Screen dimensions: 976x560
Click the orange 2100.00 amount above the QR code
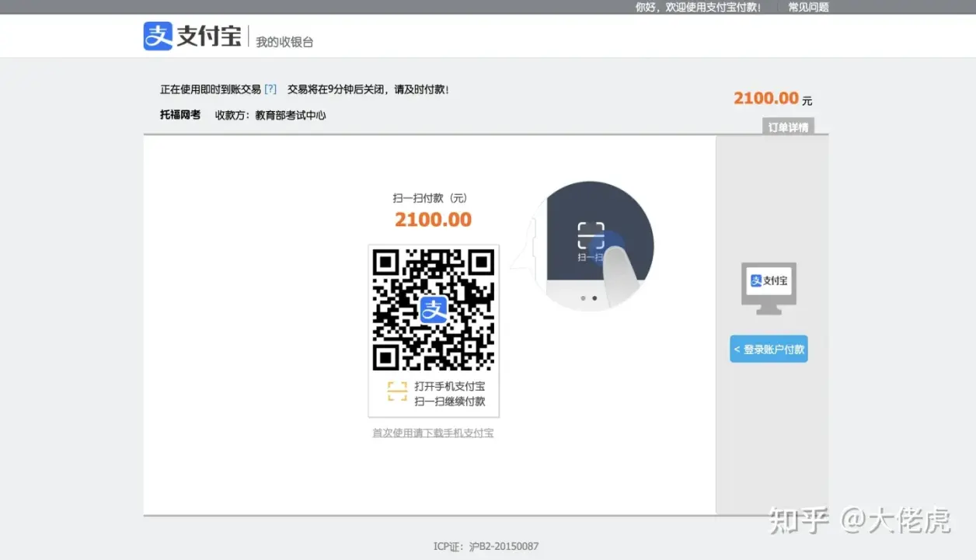[433, 220]
